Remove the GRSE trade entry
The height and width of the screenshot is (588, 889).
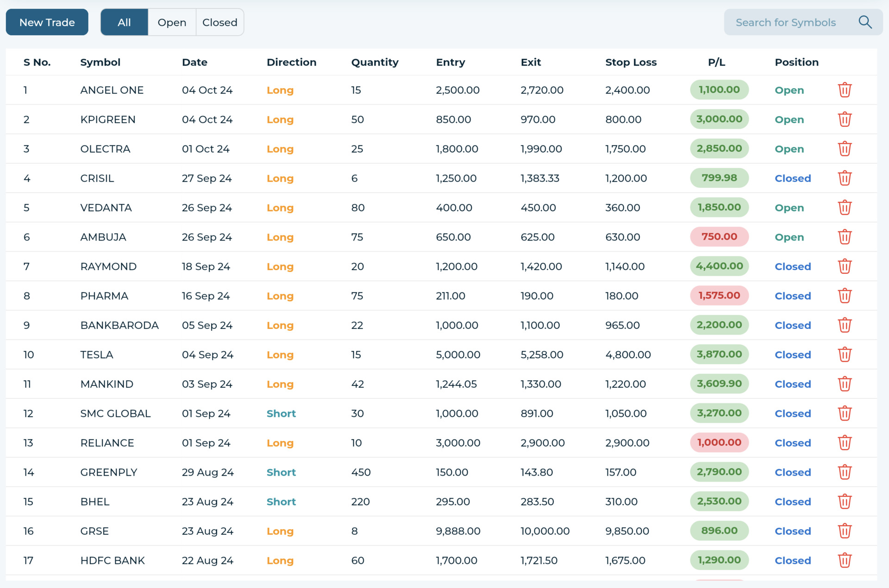(845, 531)
